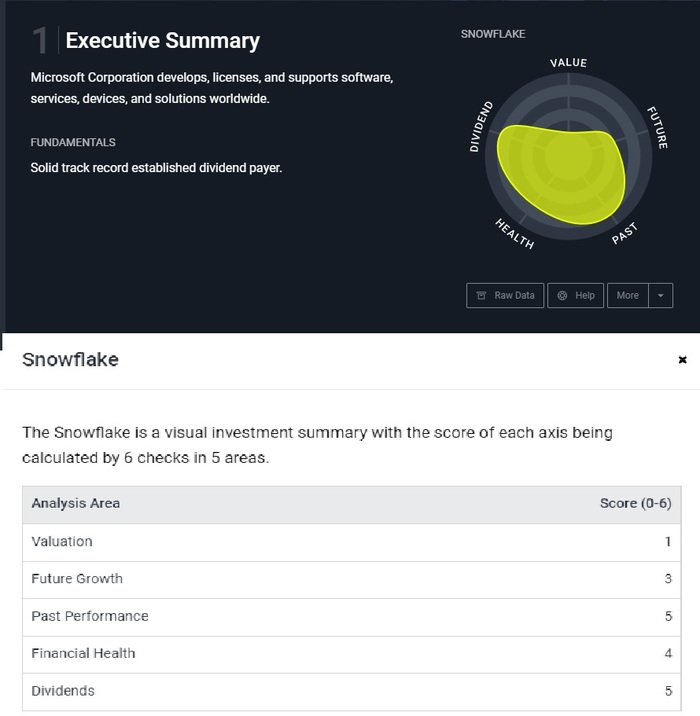The width and height of the screenshot is (700, 716).
Task: Click the Analysis Area column header
Action: point(76,504)
